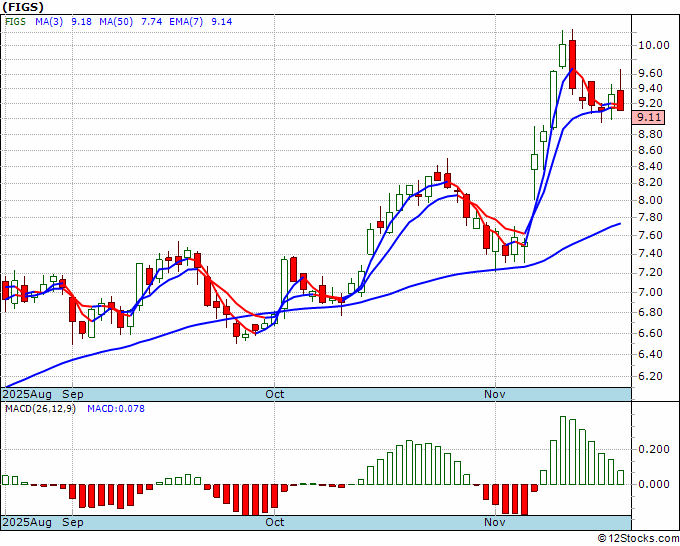Click Sep on the MACD date axis
The width and height of the screenshot is (680, 546).
pos(73,522)
